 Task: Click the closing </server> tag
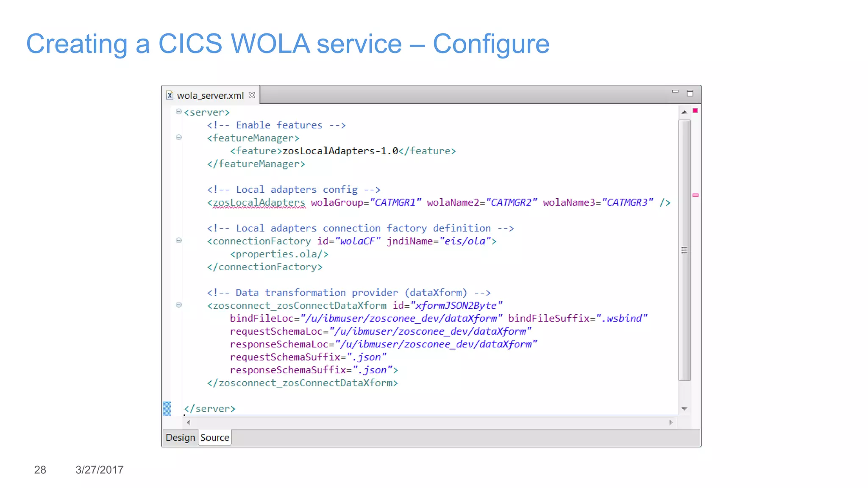pos(209,409)
